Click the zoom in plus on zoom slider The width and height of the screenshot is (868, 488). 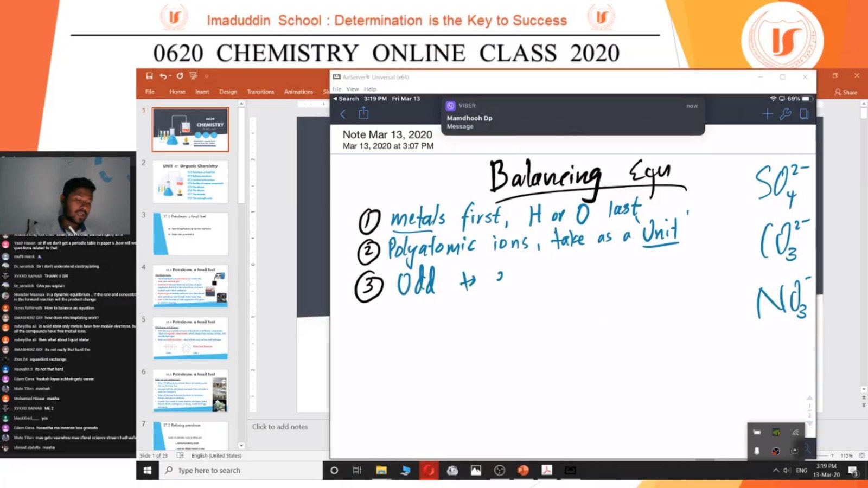[832, 455]
